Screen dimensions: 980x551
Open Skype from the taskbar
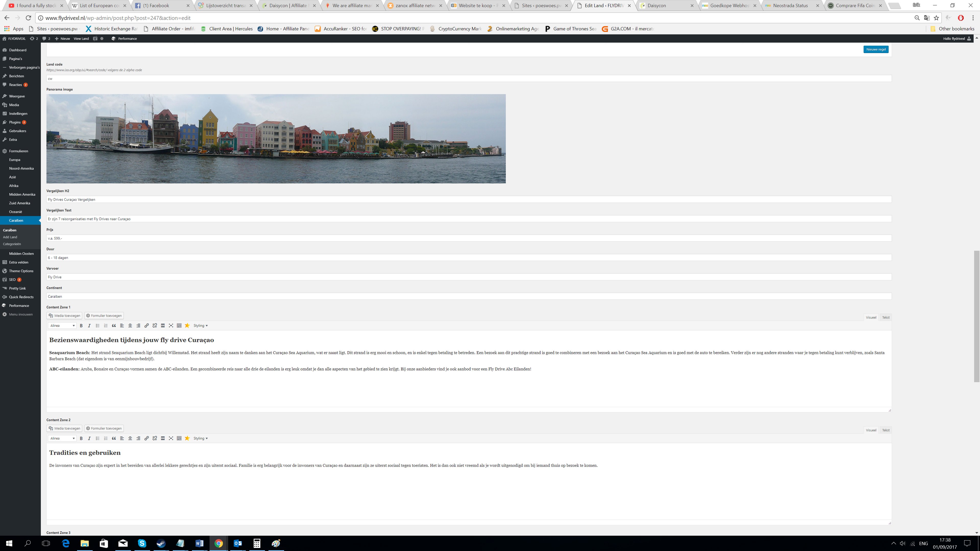click(x=142, y=543)
